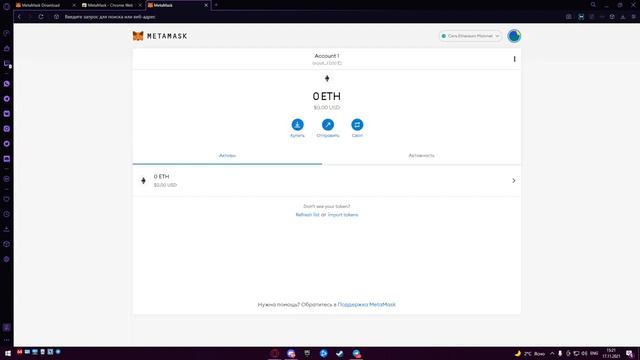Open Telegram in the sidebar
Screen dimensions: 640x360
pyautogui.click(x=7, y=99)
